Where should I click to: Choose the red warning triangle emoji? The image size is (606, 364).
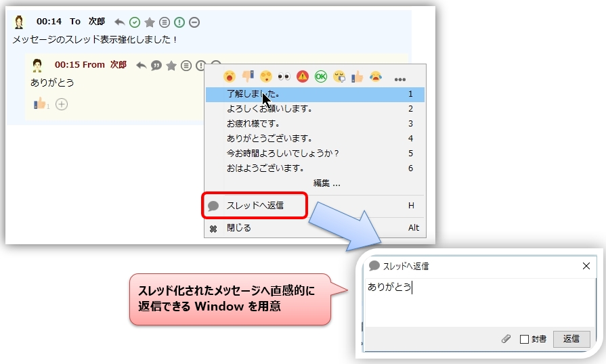pos(302,76)
